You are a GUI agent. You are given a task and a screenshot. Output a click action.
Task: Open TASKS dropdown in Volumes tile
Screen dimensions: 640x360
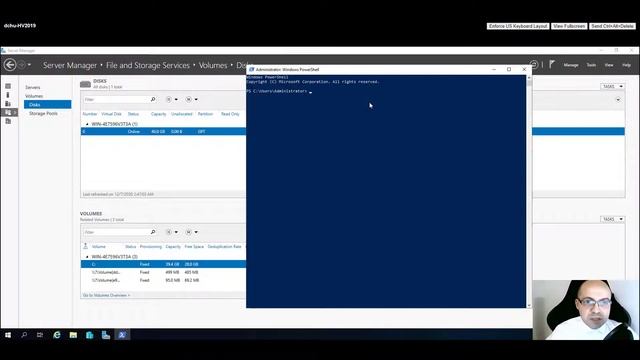point(612,219)
